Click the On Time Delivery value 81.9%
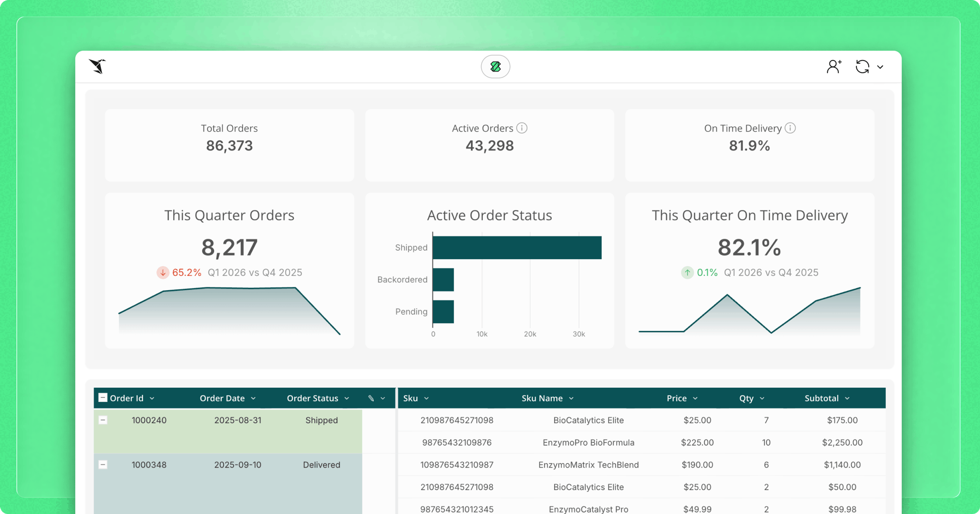 point(750,146)
